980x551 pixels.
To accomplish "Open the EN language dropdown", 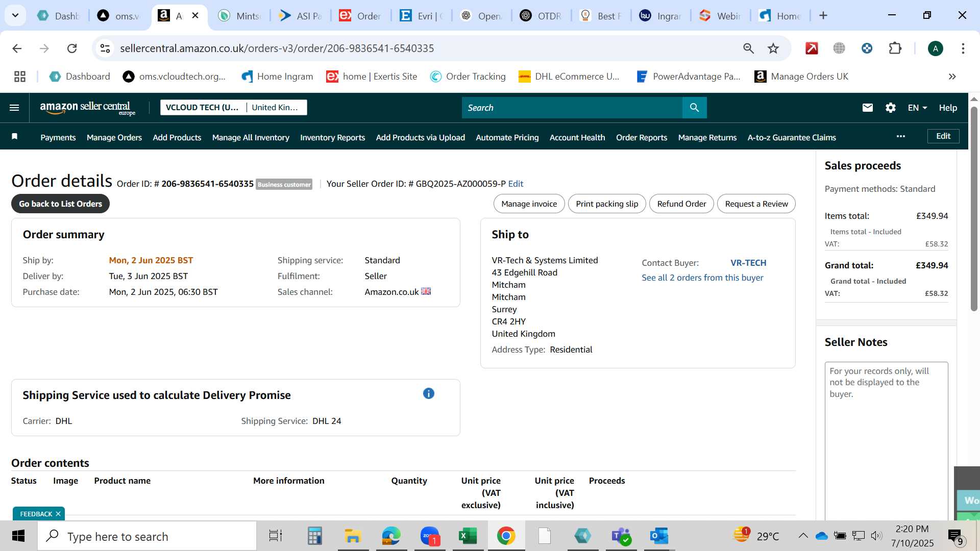I will pyautogui.click(x=917, y=108).
